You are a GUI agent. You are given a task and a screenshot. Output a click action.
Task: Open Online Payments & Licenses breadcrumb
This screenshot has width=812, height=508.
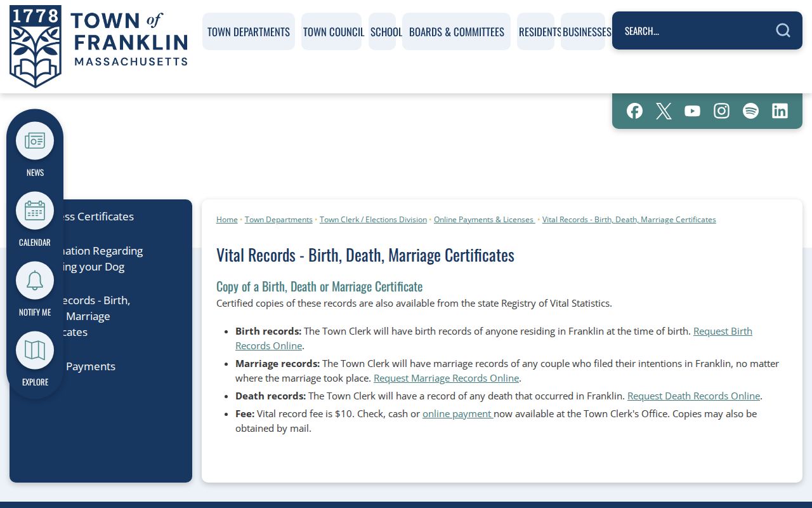click(x=484, y=220)
